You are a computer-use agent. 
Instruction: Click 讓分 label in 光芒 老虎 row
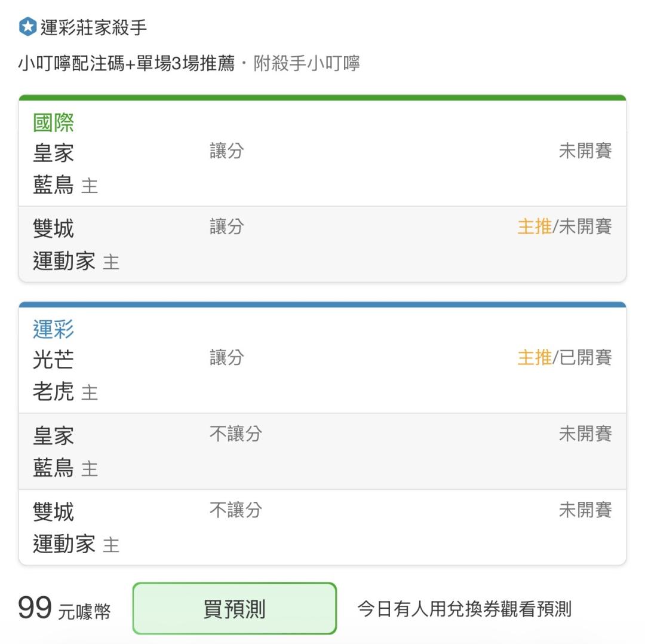[227, 357]
